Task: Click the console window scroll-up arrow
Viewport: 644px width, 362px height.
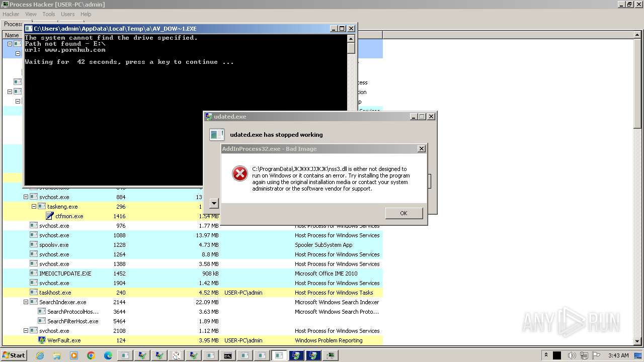Action: [351, 38]
